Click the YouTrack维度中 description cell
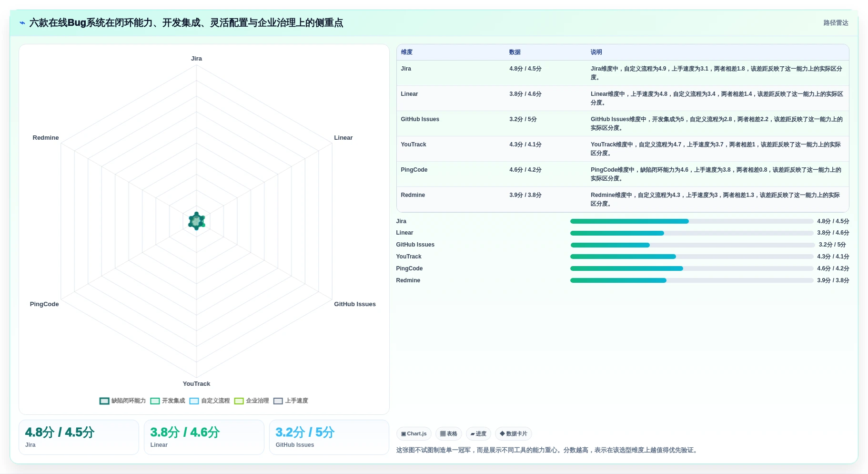The width and height of the screenshot is (868, 474). pyautogui.click(x=717, y=149)
